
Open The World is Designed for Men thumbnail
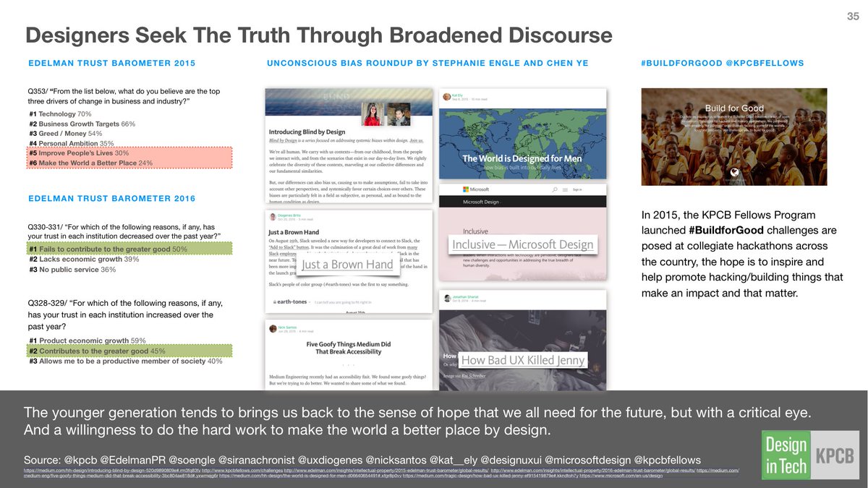[x=522, y=134]
